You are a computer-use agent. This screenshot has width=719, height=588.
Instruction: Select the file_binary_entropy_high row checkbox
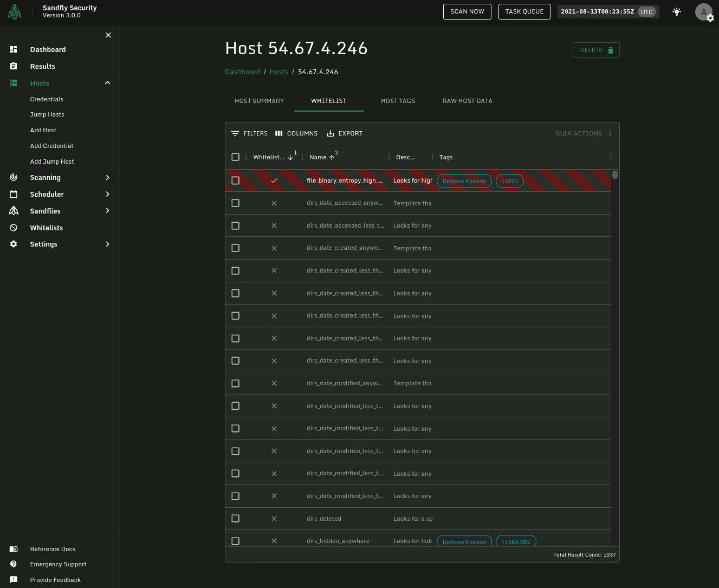[235, 180]
